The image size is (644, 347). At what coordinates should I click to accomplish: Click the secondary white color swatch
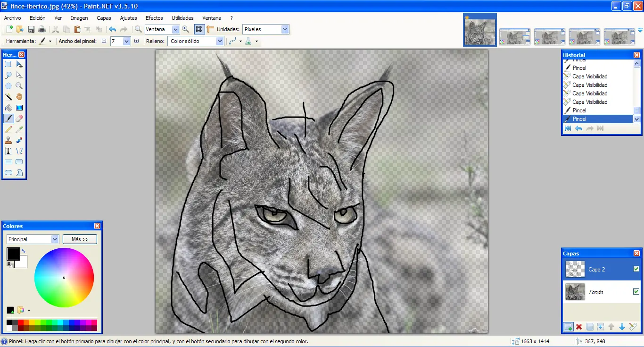[x=22, y=263]
